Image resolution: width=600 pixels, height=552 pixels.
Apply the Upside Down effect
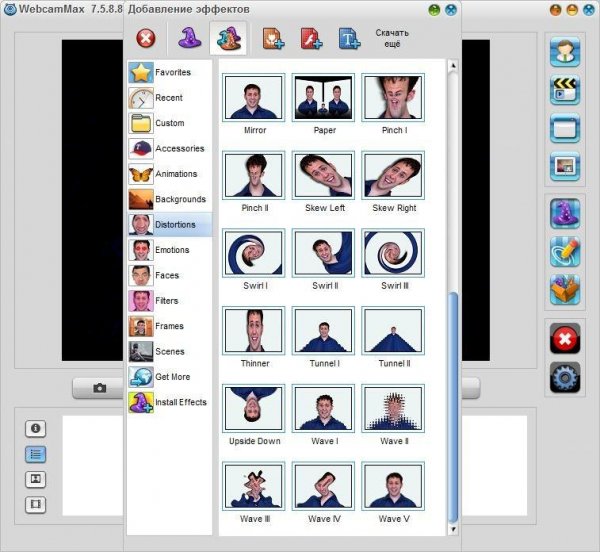[x=254, y=409]
